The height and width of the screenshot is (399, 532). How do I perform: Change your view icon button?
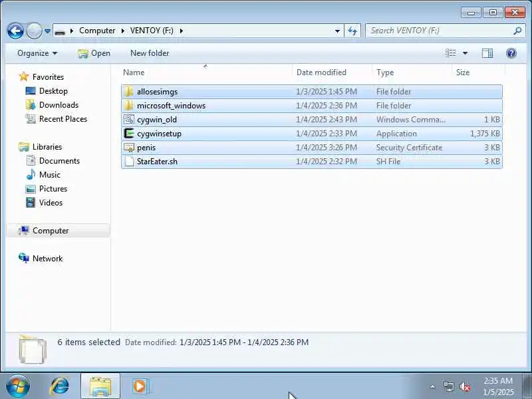(x=451, y=53)
